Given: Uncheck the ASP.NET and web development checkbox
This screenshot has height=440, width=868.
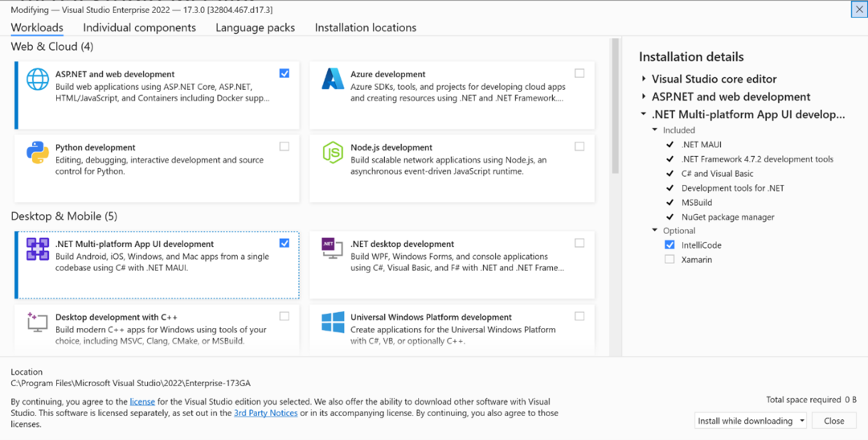Looking at the screenshot, I should tap(285, 73).
